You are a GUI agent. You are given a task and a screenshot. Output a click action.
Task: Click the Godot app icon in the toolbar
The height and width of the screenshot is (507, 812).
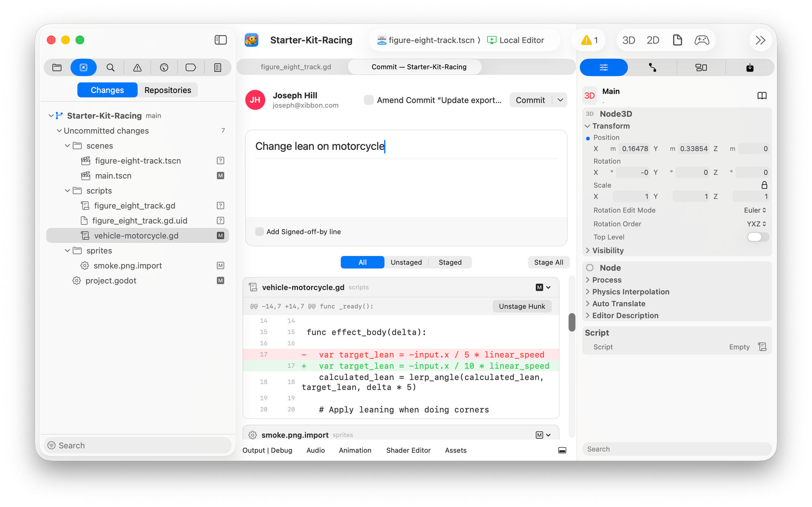(x=252, y=40)
